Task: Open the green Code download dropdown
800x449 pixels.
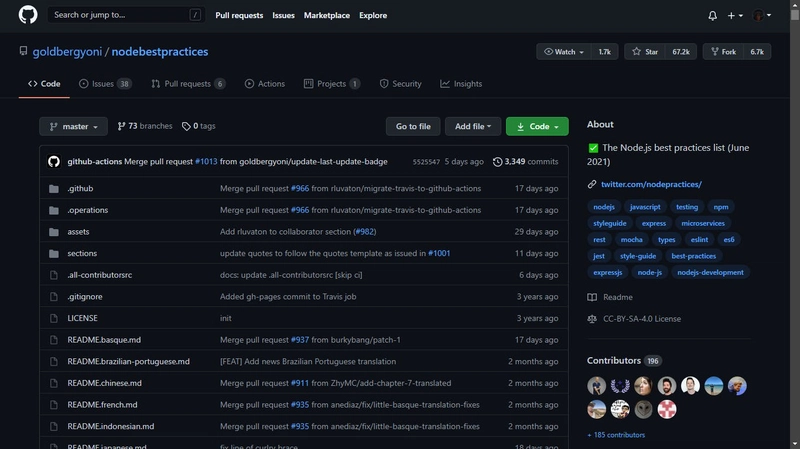Action: (537, 126)
